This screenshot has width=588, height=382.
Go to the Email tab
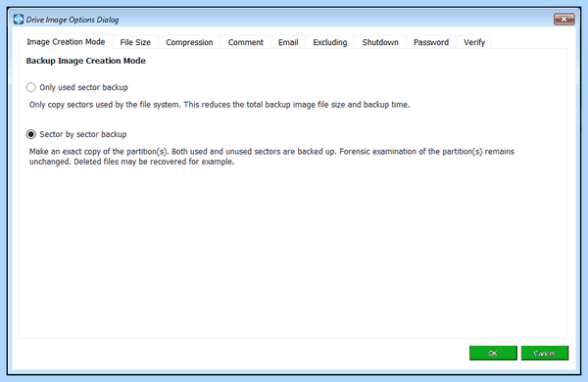[x=288, y=42]
